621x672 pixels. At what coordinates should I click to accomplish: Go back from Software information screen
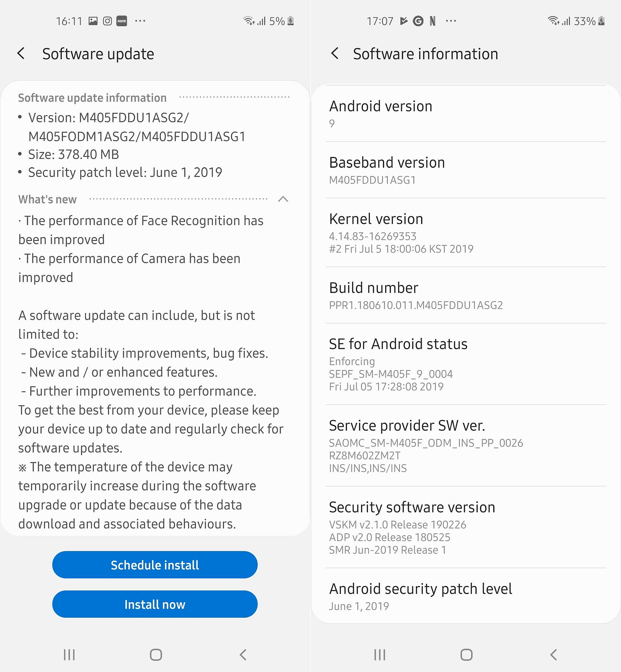[x=334, y=53]
